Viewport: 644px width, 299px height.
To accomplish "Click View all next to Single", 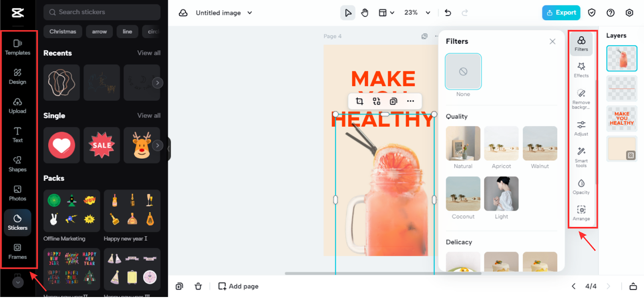I will tap(149, 115).
